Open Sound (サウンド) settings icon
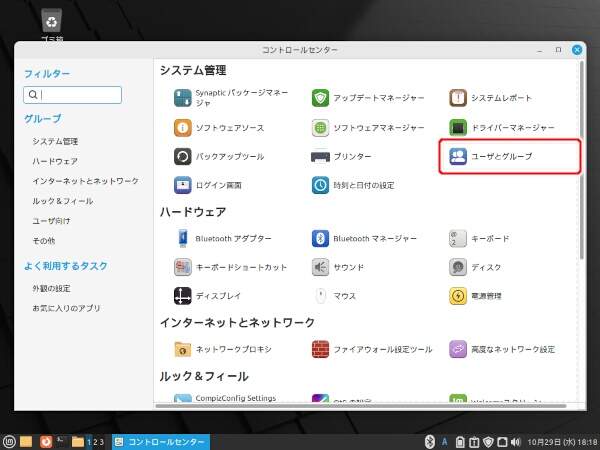600x450 pixels. [320, 267]
